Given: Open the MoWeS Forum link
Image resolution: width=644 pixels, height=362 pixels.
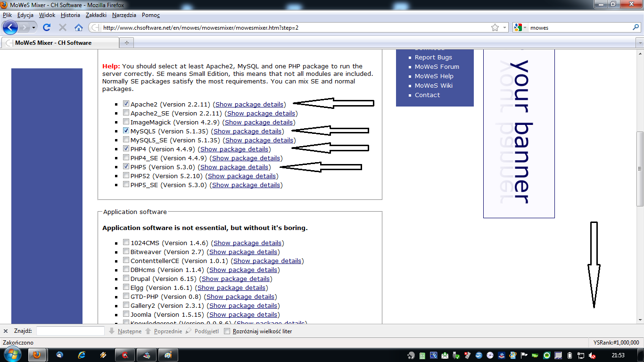Looking at the screenshot, I should click(437, 66).
